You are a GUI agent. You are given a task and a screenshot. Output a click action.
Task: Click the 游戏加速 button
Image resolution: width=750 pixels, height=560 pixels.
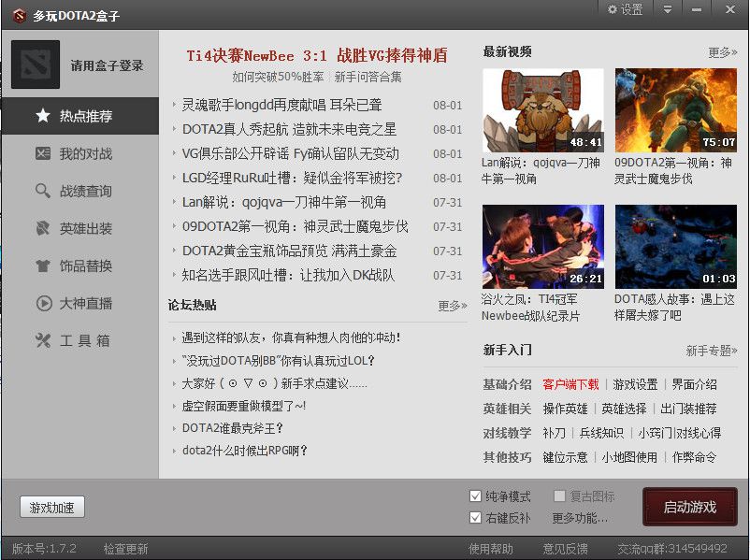(50, 507)
